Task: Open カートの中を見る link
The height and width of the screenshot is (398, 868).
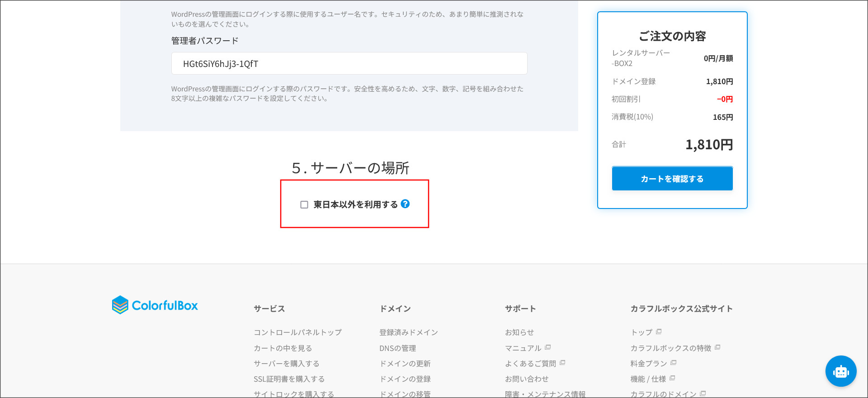Action: (283, 348)
